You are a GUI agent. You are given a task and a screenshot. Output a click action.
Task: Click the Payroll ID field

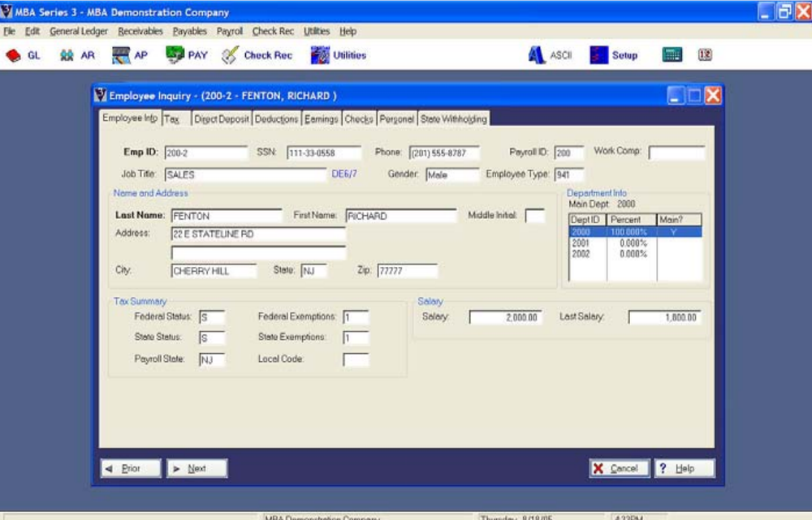point(568,153)
